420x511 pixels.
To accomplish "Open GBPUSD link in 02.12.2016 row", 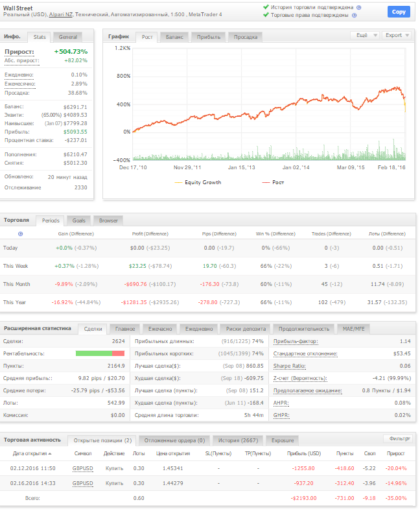I will [83, 468].
